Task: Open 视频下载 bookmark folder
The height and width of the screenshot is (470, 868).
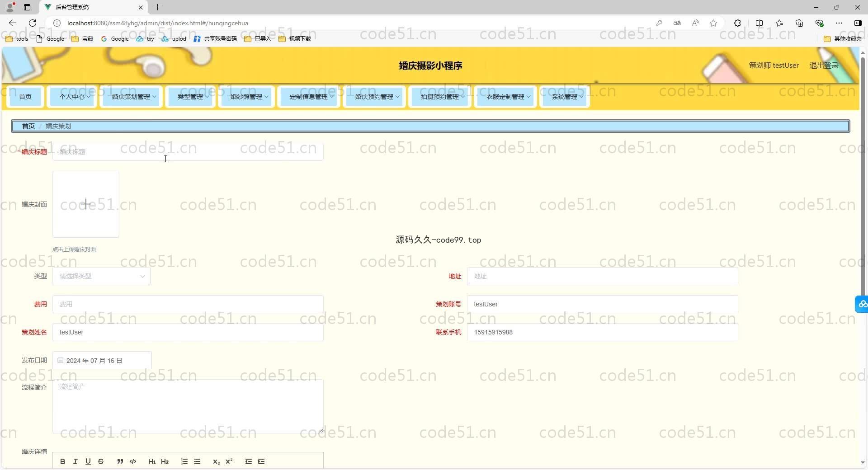Action: (x=295, y=39)
